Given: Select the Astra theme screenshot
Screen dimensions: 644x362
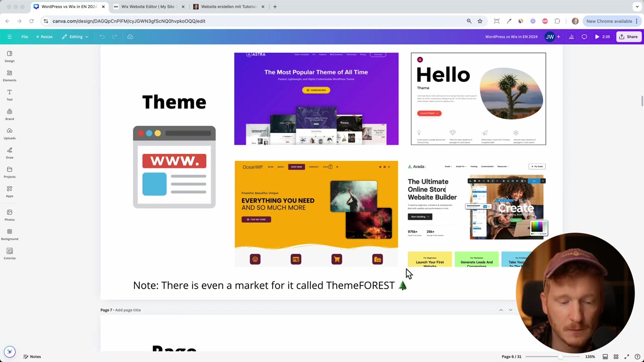Looking at the screenshot, I should click(x=316, y=99).
